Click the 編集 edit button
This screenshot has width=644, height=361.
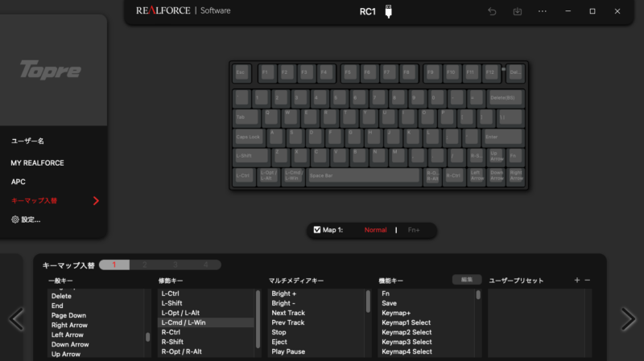click(x=467, y=280)
